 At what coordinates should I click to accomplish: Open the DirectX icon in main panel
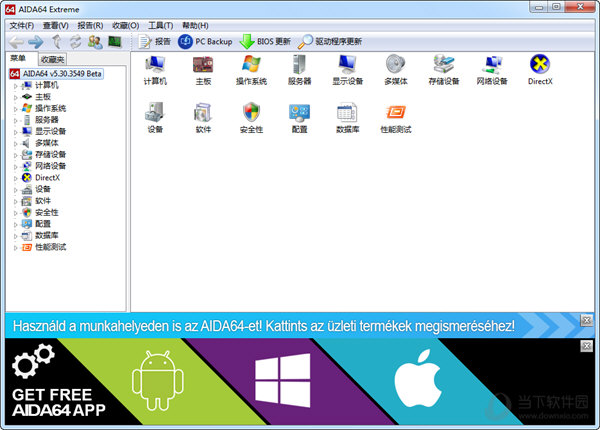point(540,70)
